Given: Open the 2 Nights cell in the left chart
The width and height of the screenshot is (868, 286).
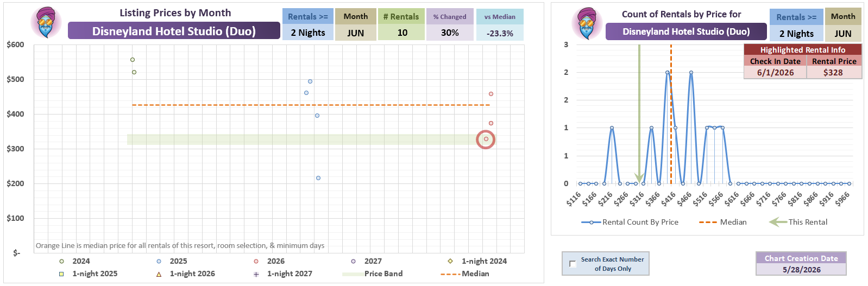Looking at the screenshot, I should point(308,33).
